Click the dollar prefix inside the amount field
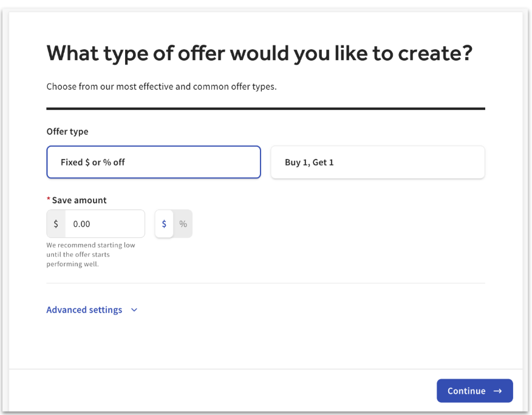Screen dimensions: 532x415 pos(56,224)
